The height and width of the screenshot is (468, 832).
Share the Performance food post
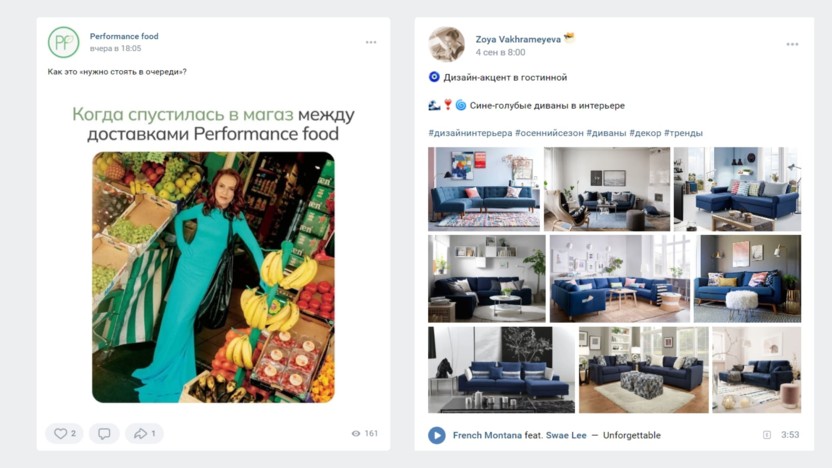point(144,434)
